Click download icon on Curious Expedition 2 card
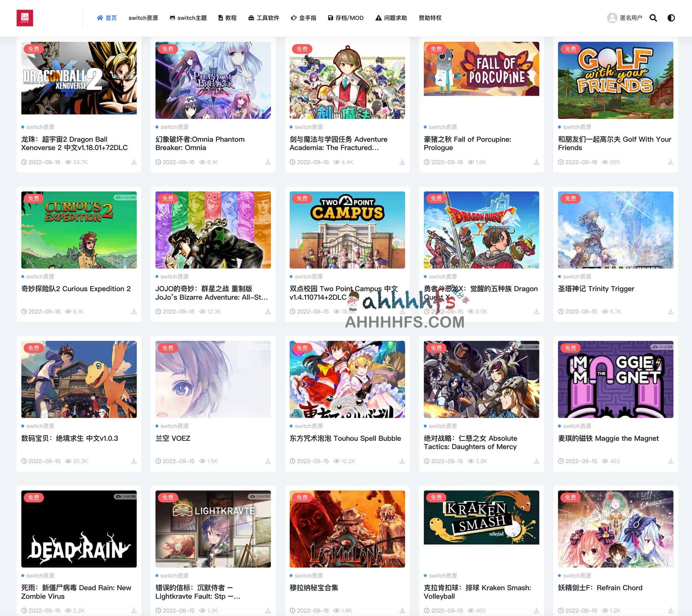Screen dimensions: 692x616 134,311
